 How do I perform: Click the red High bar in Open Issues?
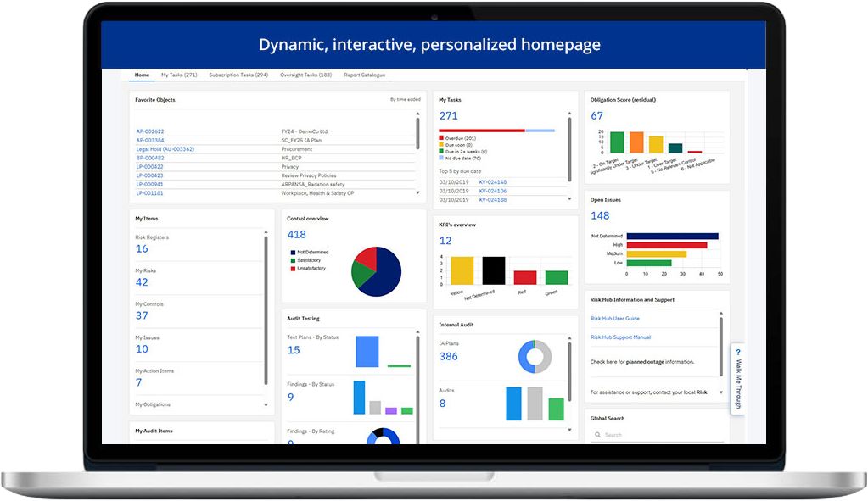pos(666,245)
